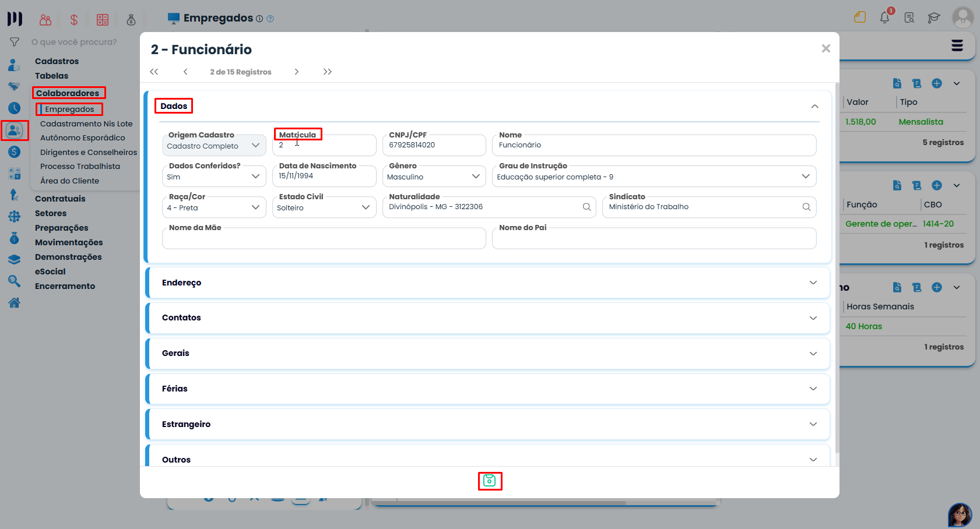Open the user settings sidebar icon

tap(14, 65)
